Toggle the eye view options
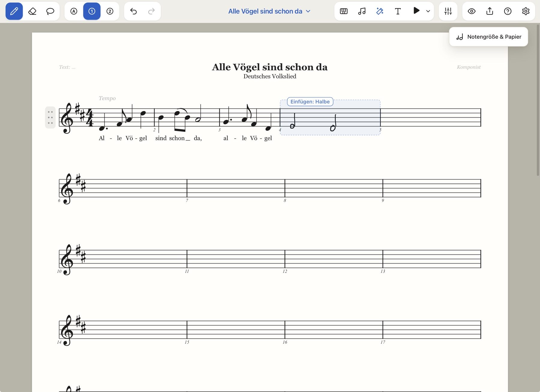Viewport: 540px width, 392px height. point(472,11)
